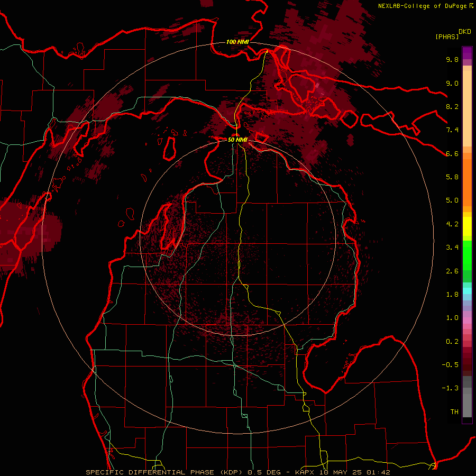Click the pink swatch in the color bar
Image resolution: width=476 pixels, height=476 pixels.
467,321
